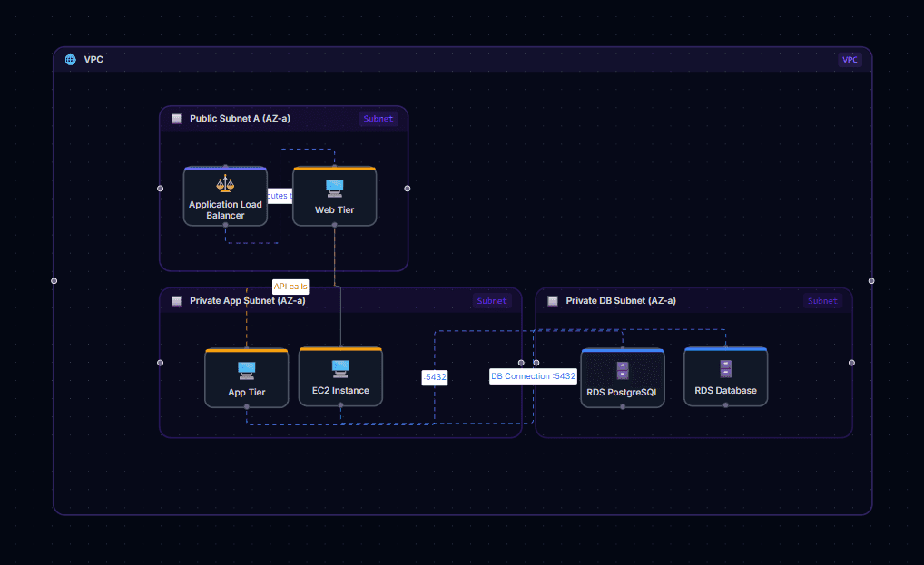Click the App Tier bottom connection port
Screen dimensions: 924x565
246,406
